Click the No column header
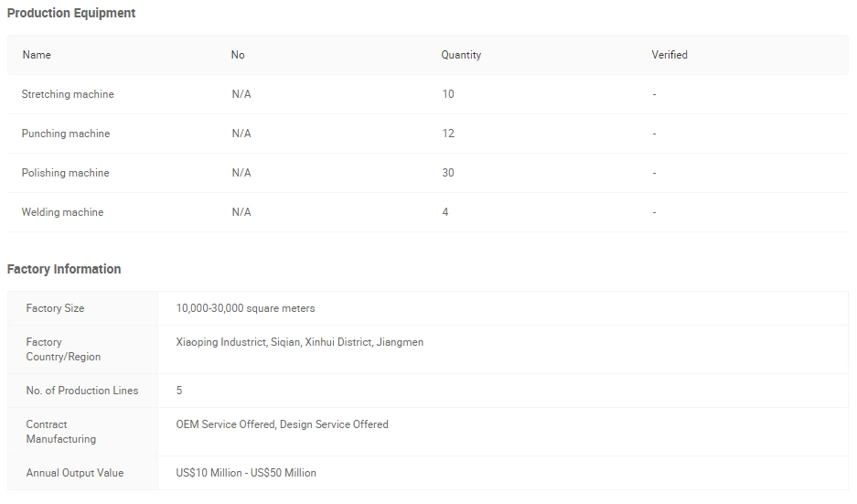The width and height of the screenshot is (857, 504). [238, 55]
